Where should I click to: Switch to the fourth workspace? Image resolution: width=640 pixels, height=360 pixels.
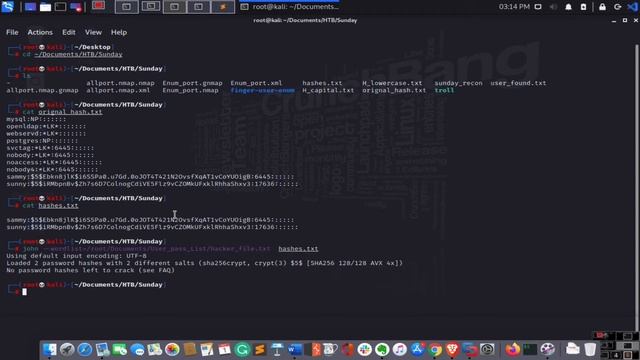pyautogui.click(x=199, y=7)
